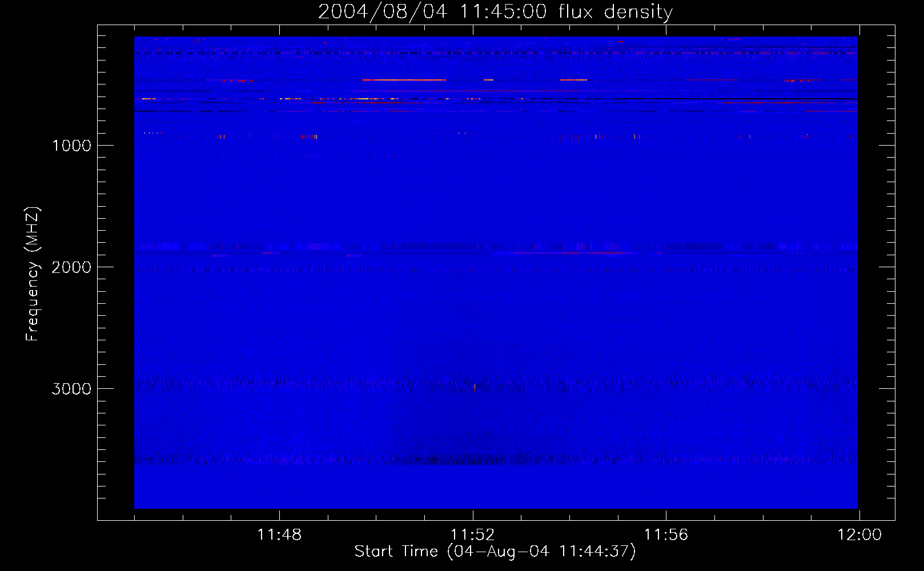
Task: Click the 11:56 time tick label
Action: tap(666, 535)
